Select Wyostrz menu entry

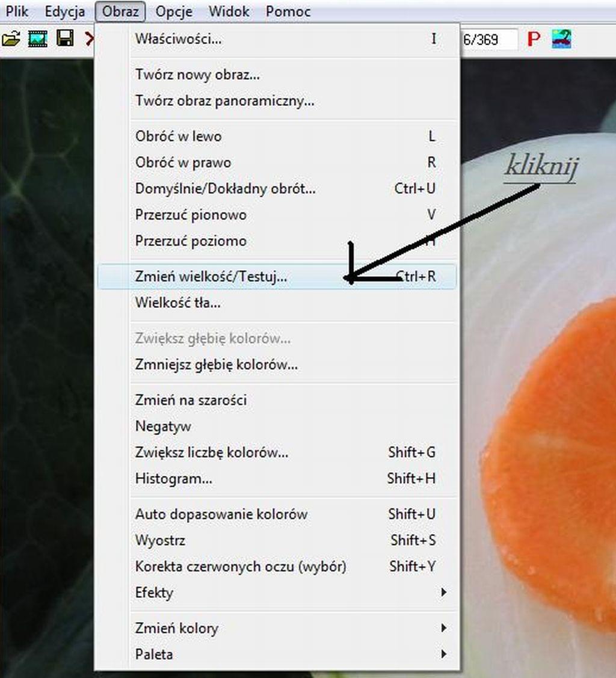click(x=277, y=540)
